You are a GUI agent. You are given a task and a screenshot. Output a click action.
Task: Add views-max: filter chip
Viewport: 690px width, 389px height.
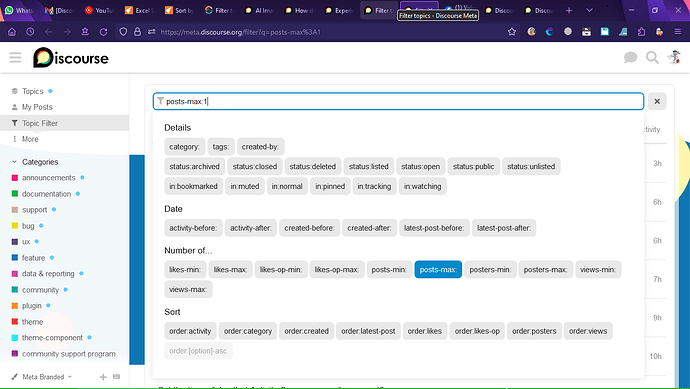[x=188, y=289]
